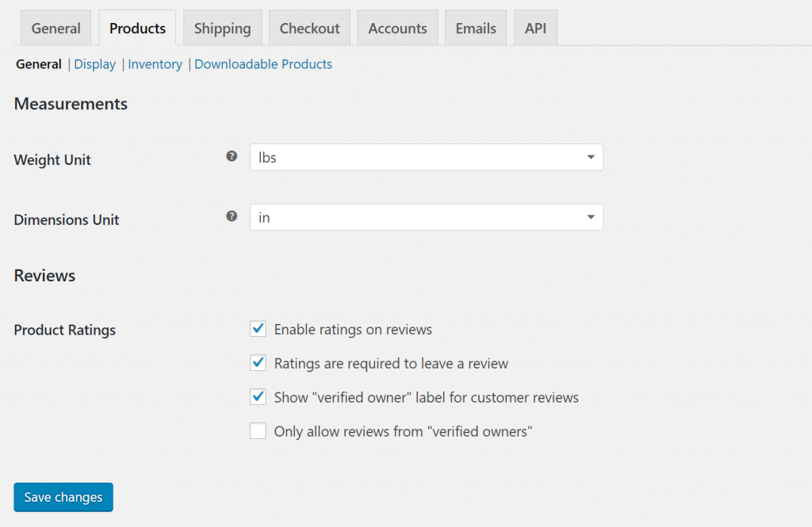Open the Emails tab
Screen dimensions: 812x527
point(476,29)
